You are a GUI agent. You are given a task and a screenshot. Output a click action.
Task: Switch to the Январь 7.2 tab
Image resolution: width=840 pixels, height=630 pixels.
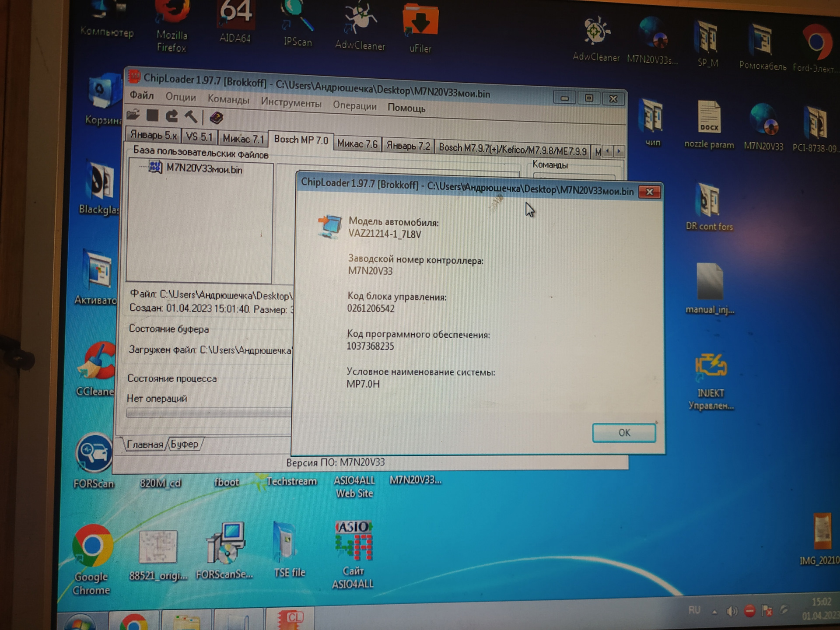(408, 146)
